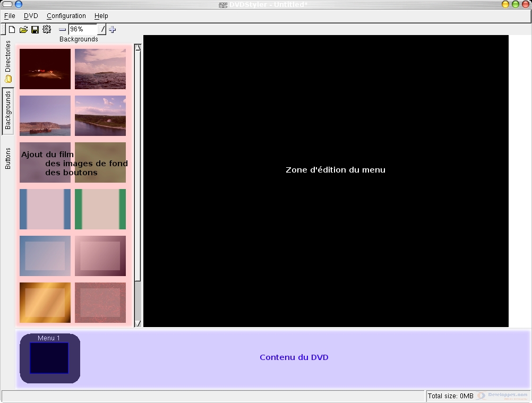The image size is (532, 403).
Task: Choose the golden gradient frame background
Action: click(x=45, y=302)
